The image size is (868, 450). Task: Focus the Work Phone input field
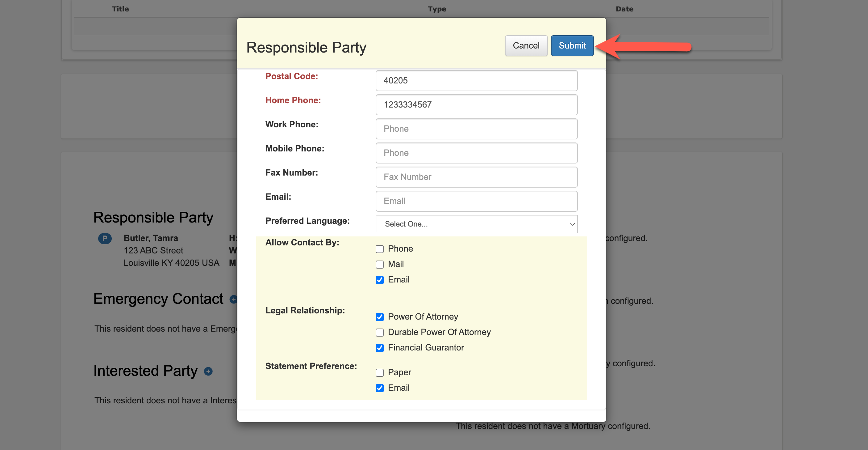point(476,129)
